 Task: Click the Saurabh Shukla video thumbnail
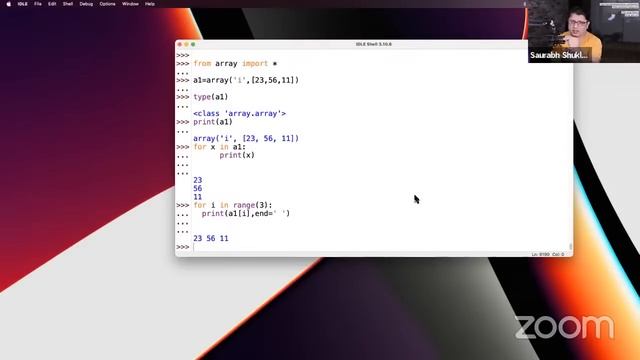click(584, 31)
